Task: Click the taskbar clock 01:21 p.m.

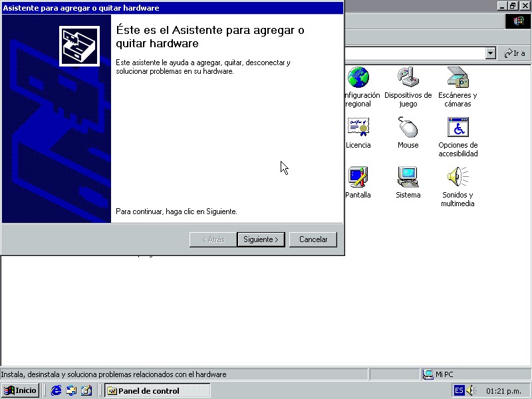Action: pos(503,391)
